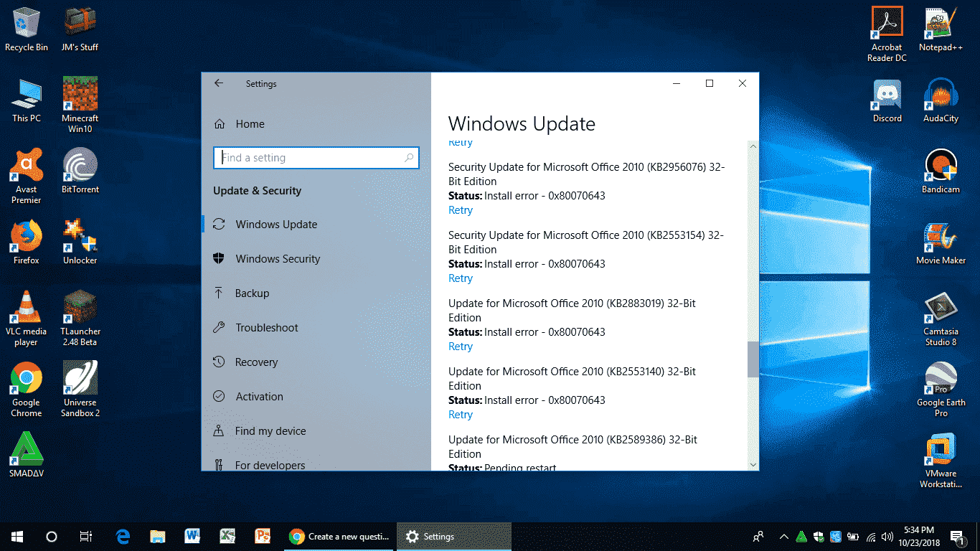Image resolution: width=980 pixels, height=551 pixels.
Task: Click the scrollbar up arrow in Windows Update
Action: click(x=753, y=146)
